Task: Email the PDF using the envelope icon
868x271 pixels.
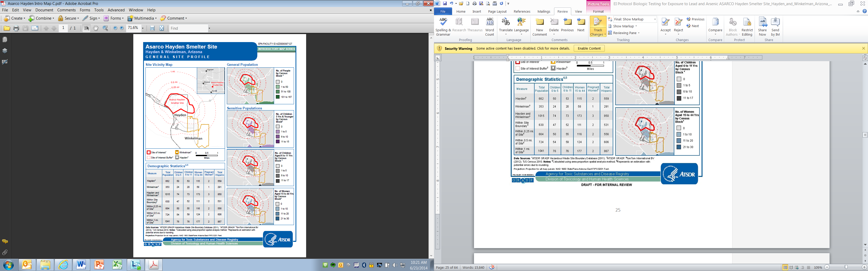Action: click(x=35, y=29)
